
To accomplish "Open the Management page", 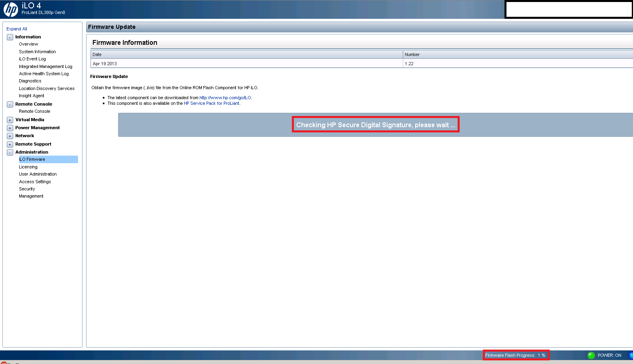I will coord(31,196).
